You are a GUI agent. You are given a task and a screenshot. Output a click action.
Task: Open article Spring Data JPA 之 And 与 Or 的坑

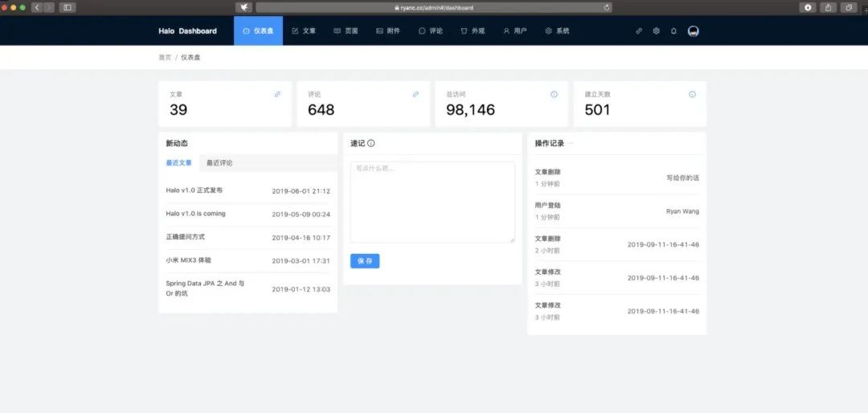click(205, 288)
